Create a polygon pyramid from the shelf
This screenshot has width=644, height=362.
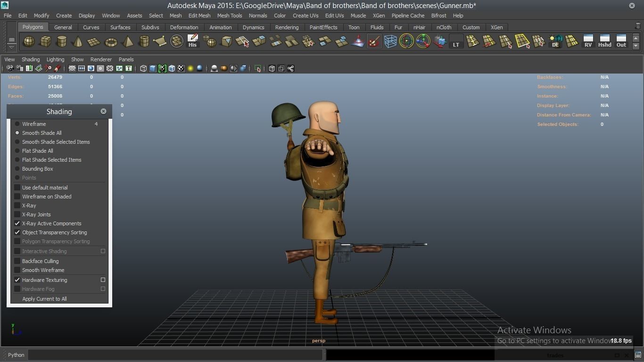coord(127,41)
